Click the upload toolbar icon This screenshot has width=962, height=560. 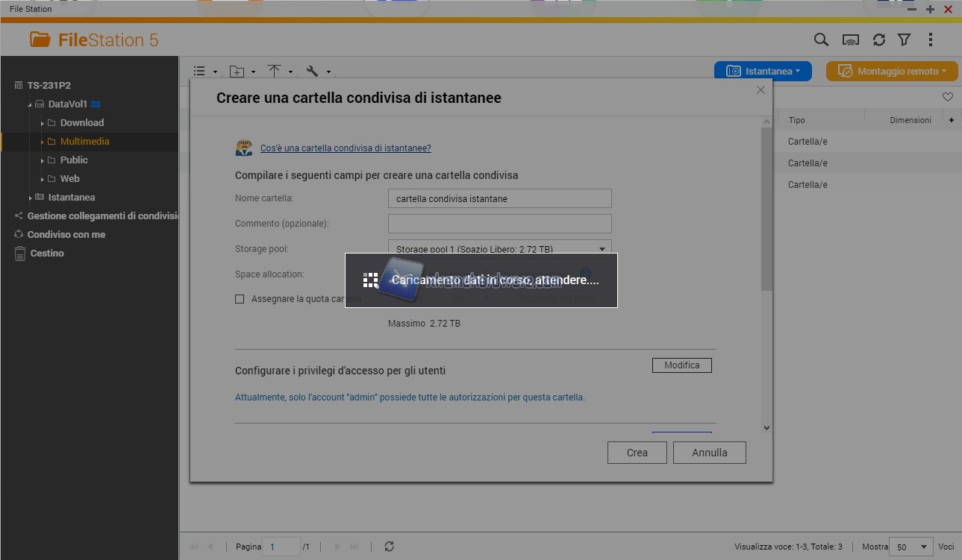275,72
